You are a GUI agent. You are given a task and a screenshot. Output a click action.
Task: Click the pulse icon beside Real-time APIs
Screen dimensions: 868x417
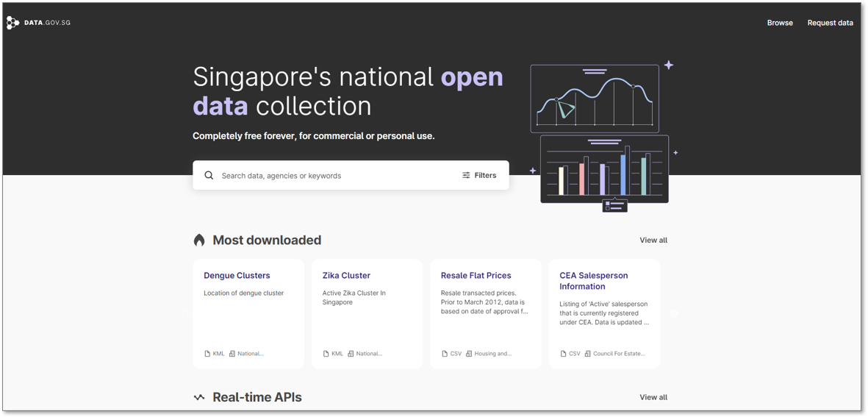pyautogui.click(x=199, y=397)
